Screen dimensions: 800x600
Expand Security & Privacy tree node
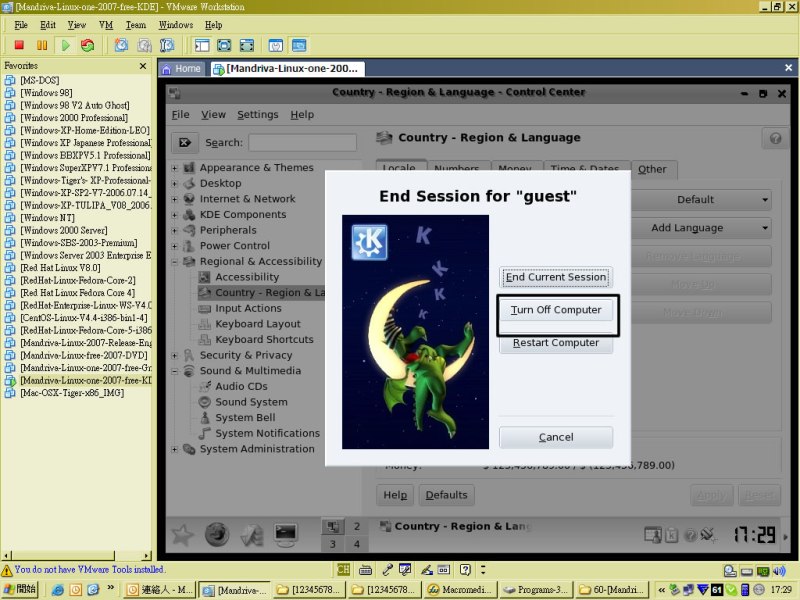(x=174, y=356)
